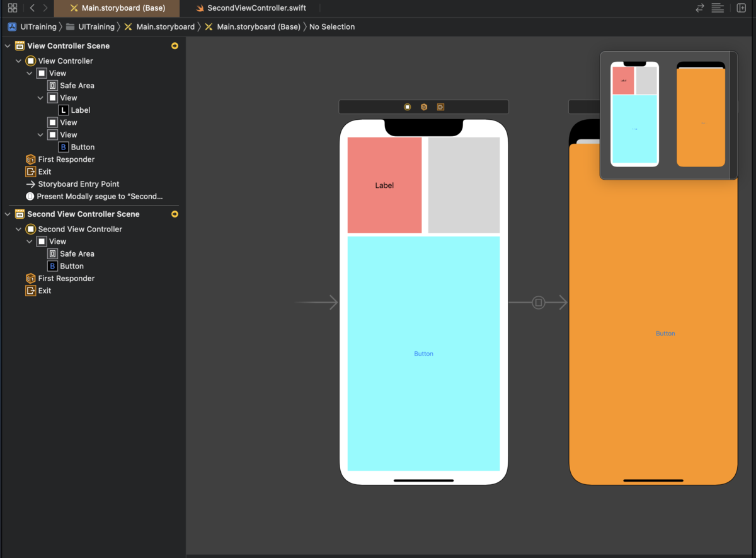Go back with the left chevron arrow
Viewport: 756px width, 558px height.
pyautogui.click(x=32, y=8)
